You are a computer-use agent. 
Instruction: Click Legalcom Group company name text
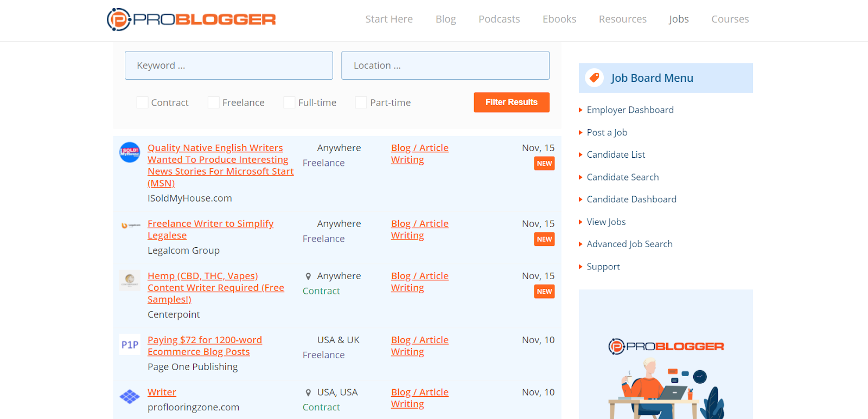tap(183, 250)
